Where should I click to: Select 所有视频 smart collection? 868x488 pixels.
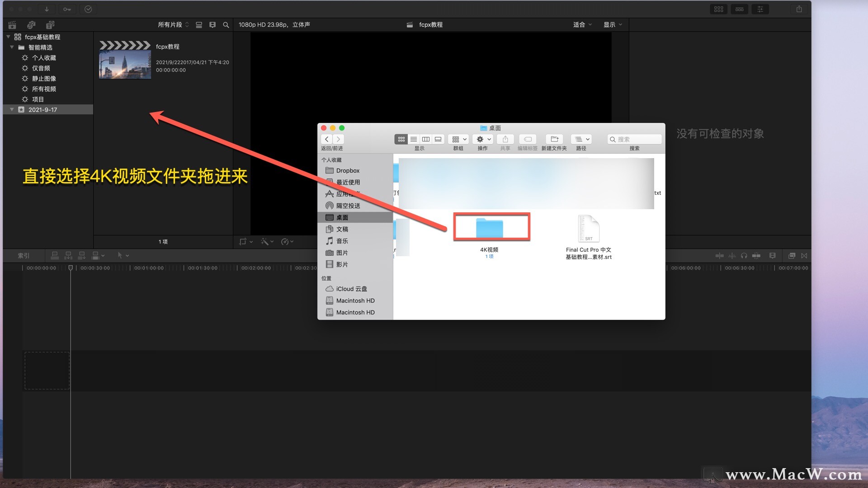click(x=44, y=89)
